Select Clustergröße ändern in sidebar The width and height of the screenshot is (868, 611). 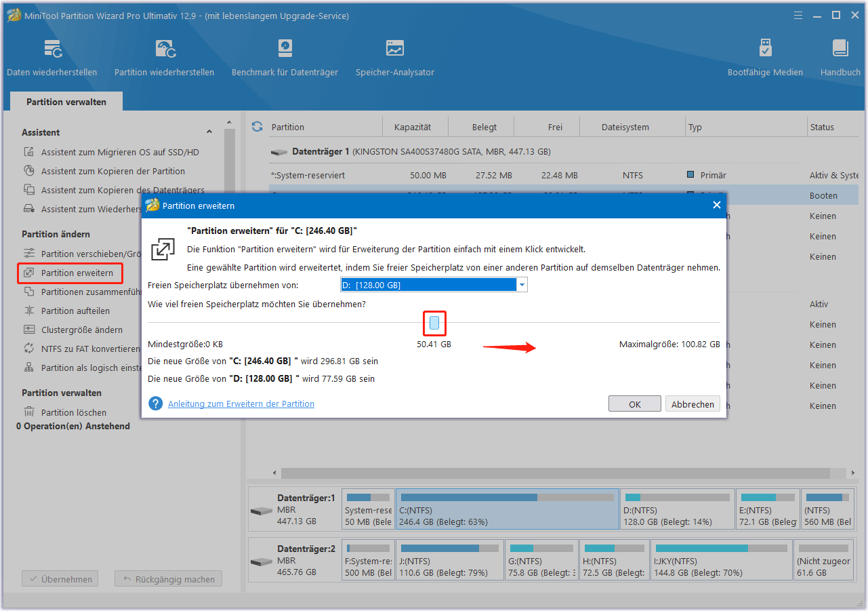coord(81,330)
